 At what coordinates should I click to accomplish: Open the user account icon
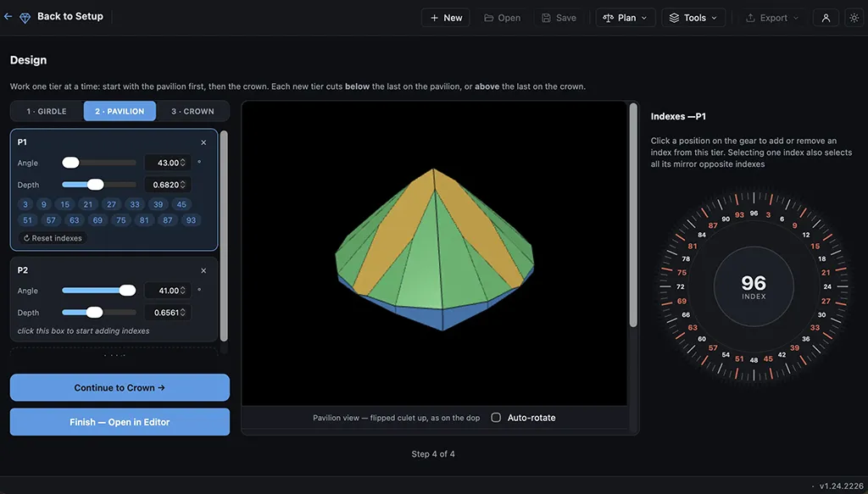coord(826,18)
